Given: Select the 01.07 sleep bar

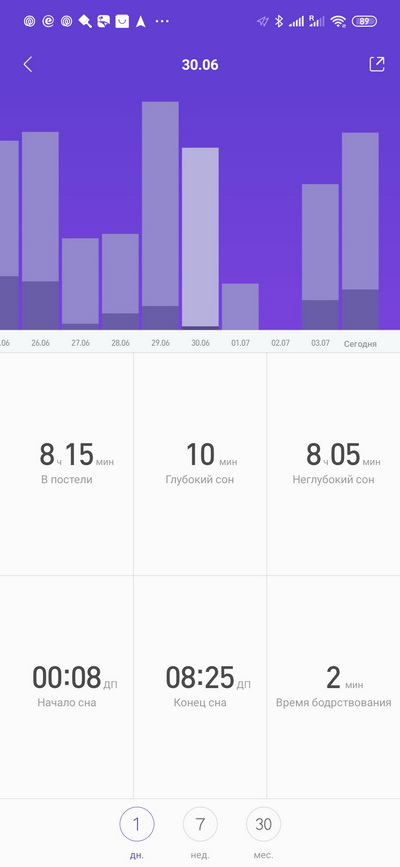Looking at the screenshot, I should (x=240, y=307).
